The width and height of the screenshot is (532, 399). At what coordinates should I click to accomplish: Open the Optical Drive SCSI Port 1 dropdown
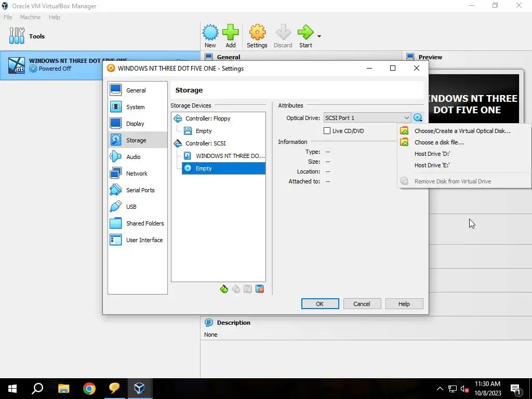pyautogui.click(x=367, y=118)
